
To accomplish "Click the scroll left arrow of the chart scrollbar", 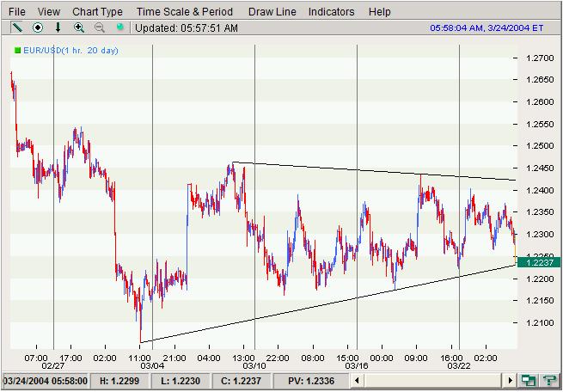I will coord(357,381).
